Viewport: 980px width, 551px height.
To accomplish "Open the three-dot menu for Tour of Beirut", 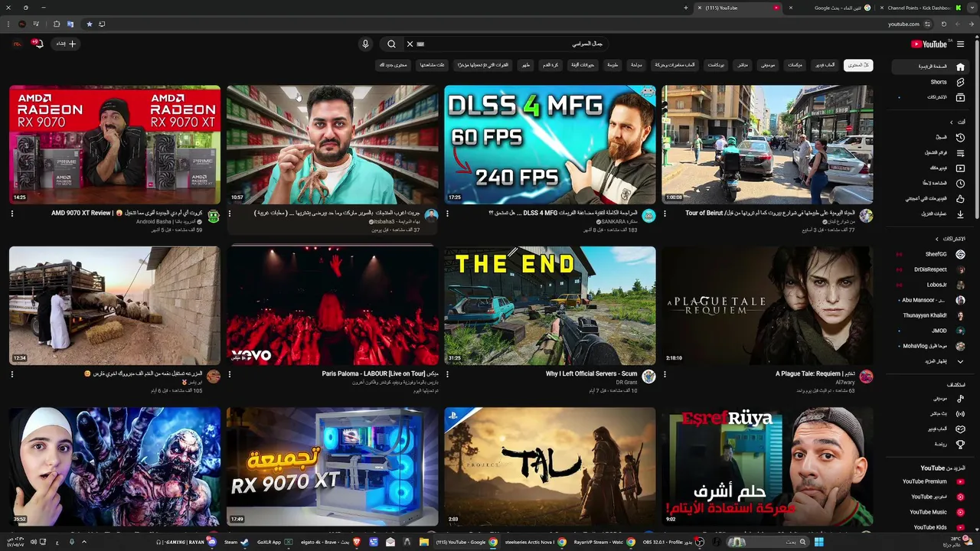I will click(665, 214).
